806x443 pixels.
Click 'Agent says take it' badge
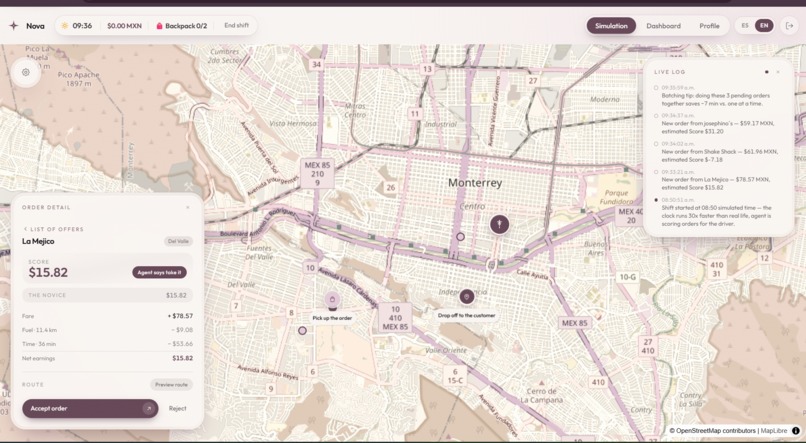coord(159,272)
